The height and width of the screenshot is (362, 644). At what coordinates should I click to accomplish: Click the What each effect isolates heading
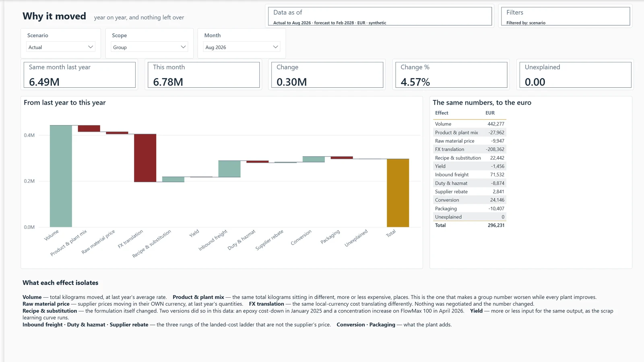(60, 283)
